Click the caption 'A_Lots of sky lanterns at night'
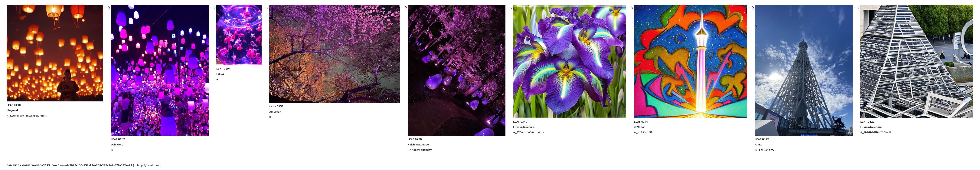The height and width of the screenshot is (170, 980). [26, 116]
